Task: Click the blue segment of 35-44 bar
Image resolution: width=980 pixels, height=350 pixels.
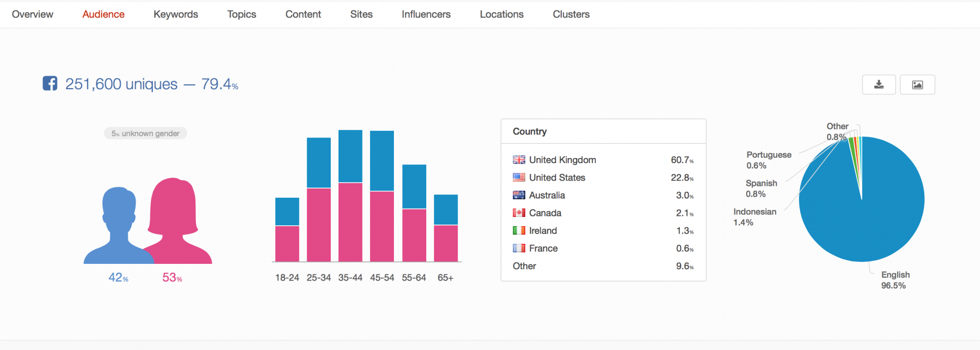Action: tap(350, 156)
